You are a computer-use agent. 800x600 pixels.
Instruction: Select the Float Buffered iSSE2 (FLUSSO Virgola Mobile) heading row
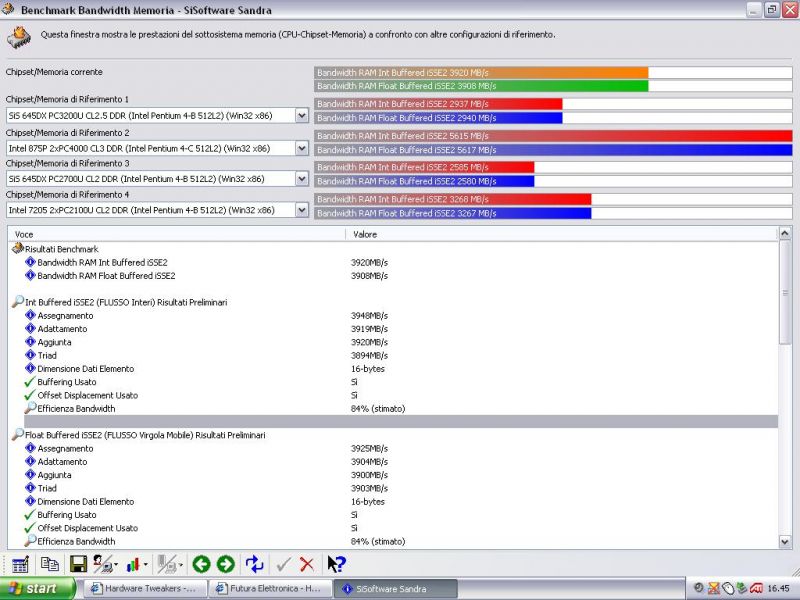click(x=393, y=435)
